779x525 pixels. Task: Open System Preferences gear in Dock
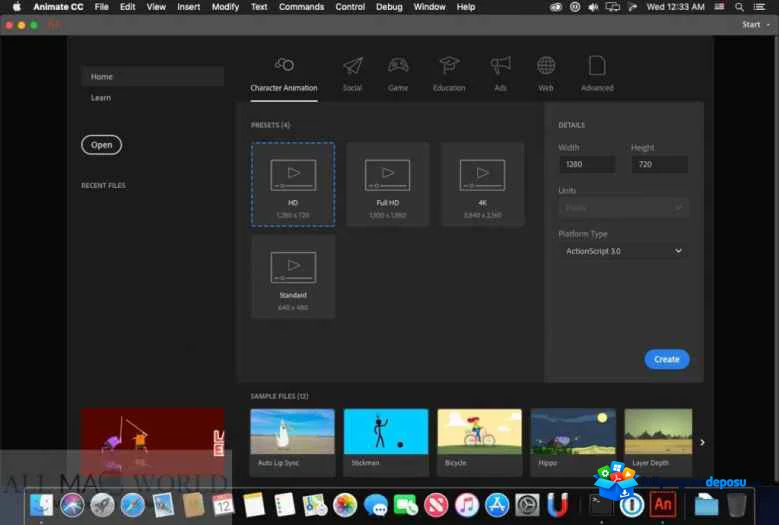coord(527,505)
